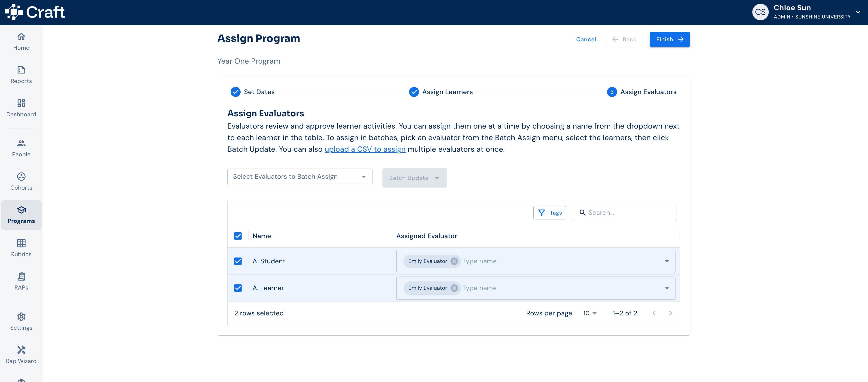Uncheck the A. Learner row checkbox
The height and width of the screenshot is (382, 868).
238,288
